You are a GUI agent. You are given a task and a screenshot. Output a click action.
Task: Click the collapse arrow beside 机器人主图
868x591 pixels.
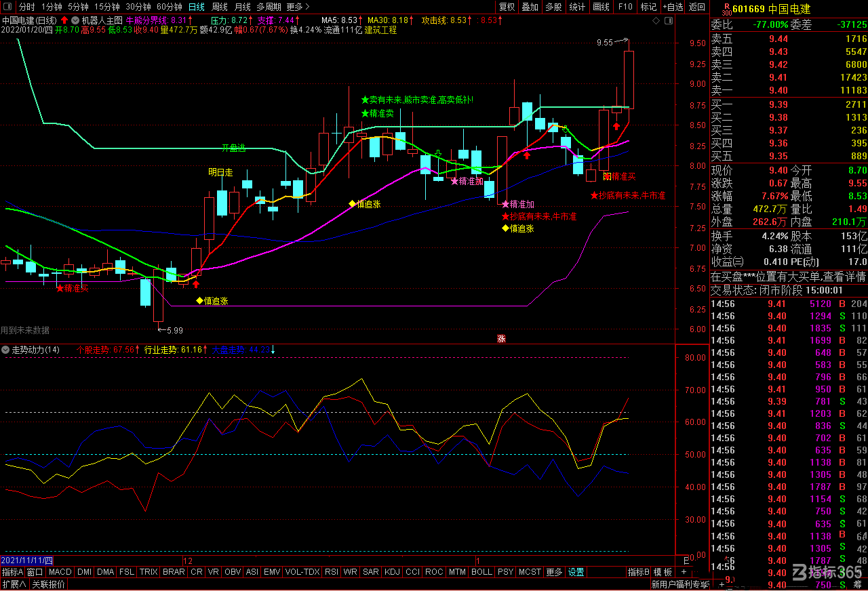click(75, 20)
